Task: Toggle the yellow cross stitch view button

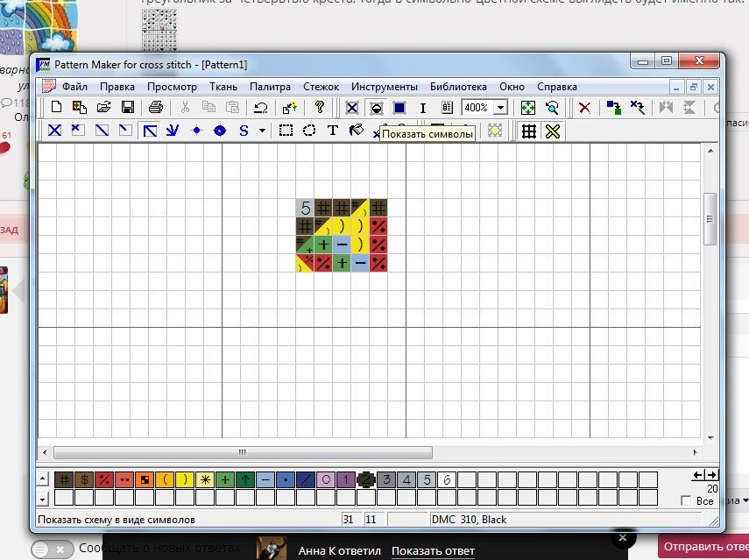Action: (x=552, y=131)
